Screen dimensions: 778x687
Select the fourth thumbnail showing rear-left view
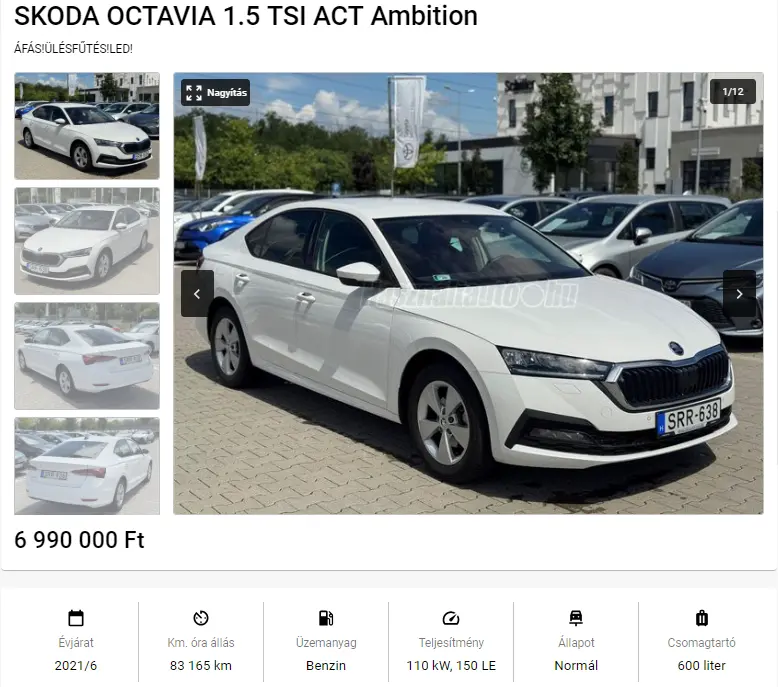coord(87,466)
